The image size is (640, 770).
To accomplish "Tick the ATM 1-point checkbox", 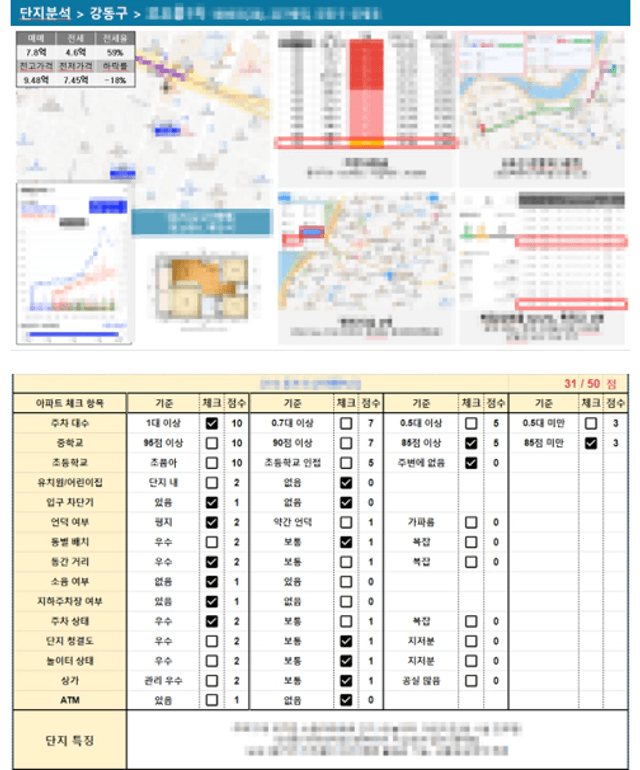I will (212, 700).
